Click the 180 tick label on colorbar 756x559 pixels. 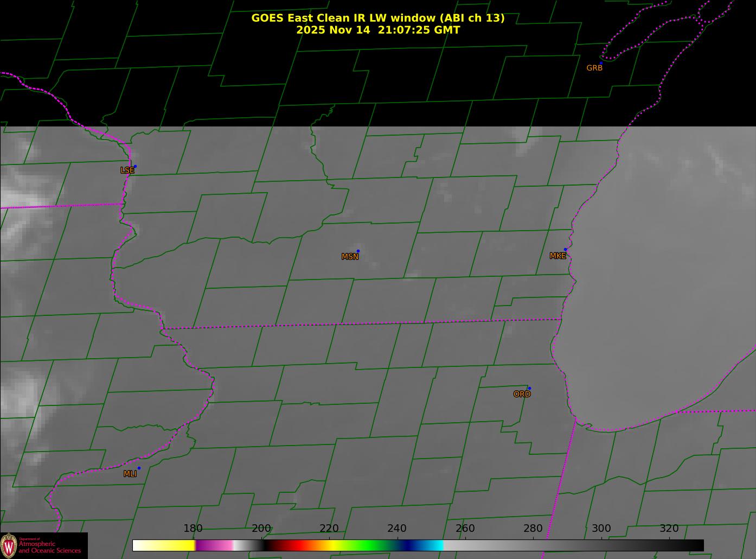point(193,529)
